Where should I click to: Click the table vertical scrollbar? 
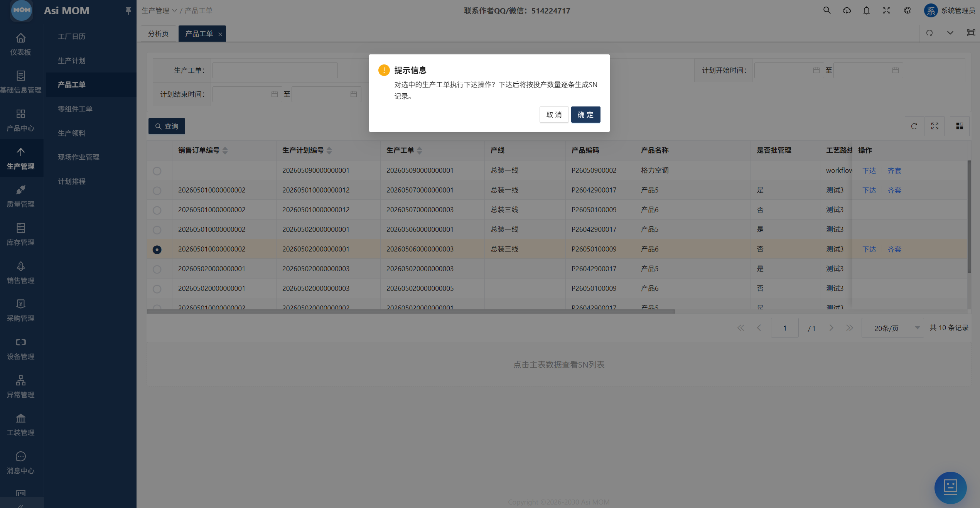click(x=969, y=217)
